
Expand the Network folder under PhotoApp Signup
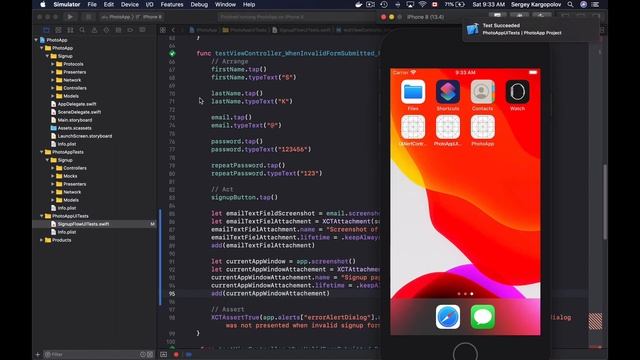53,80
